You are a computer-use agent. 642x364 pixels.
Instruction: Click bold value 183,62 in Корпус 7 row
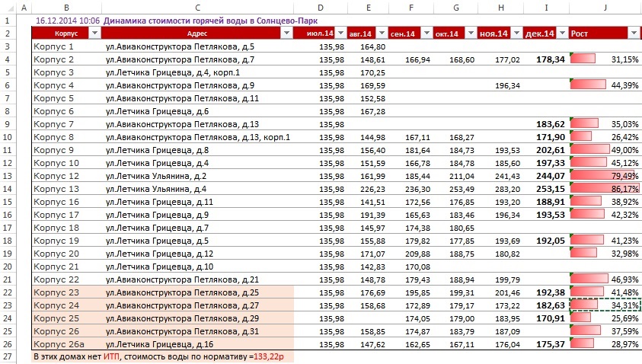[551, 124]
